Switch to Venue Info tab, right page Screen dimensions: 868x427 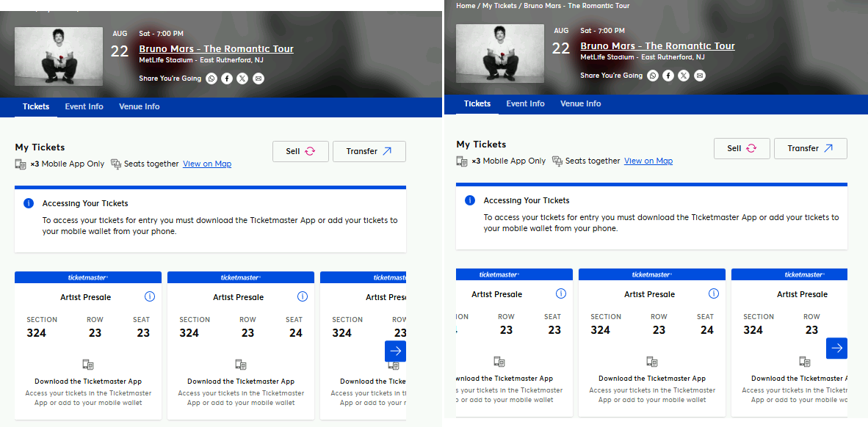tap(580, 103)
